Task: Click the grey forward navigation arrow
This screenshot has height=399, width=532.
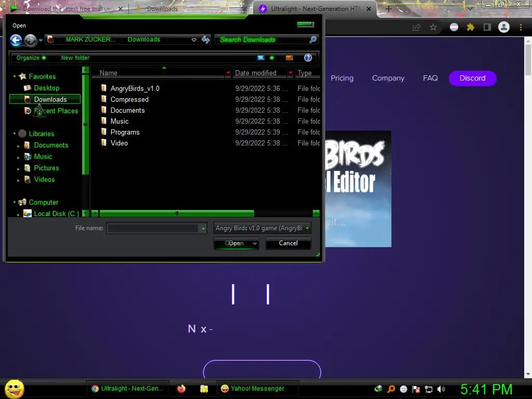Action: [x=30, y=41]
